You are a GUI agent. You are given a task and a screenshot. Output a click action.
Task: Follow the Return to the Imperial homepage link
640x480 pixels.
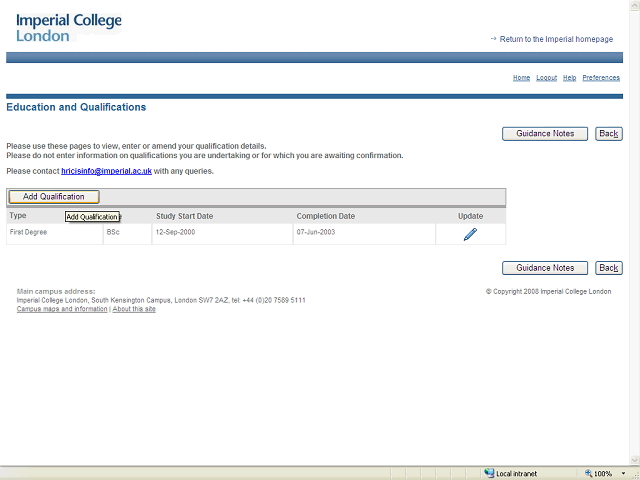point(556,39)
